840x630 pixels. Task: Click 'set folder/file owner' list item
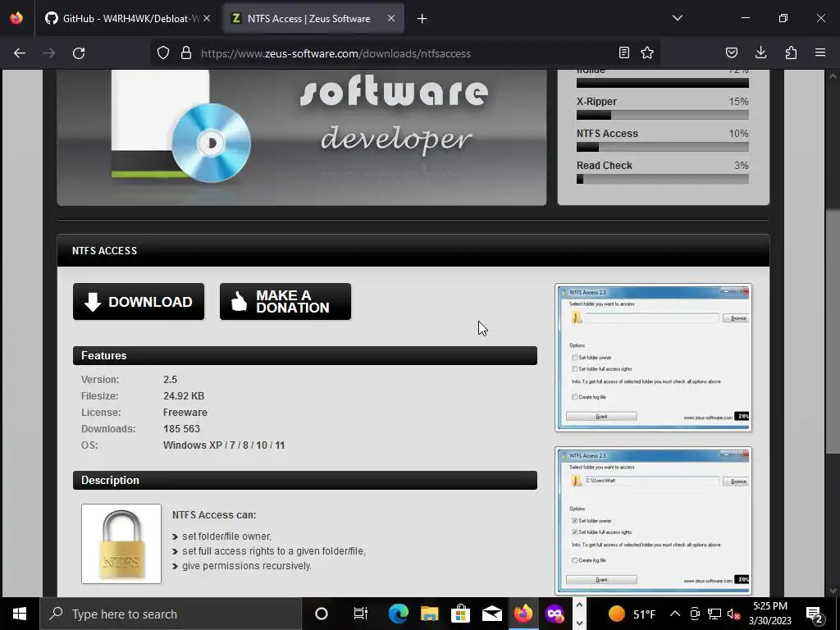tap(226, 536)
